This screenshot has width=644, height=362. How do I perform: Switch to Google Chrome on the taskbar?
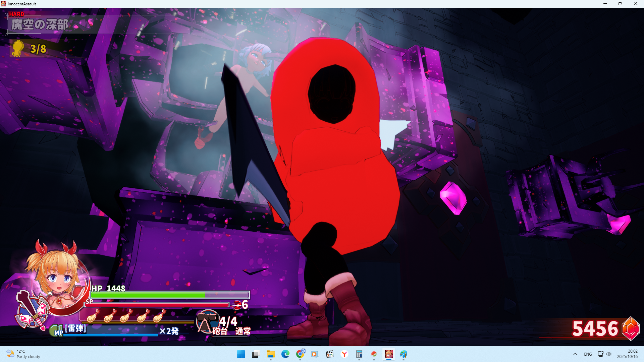pos(300,354)
